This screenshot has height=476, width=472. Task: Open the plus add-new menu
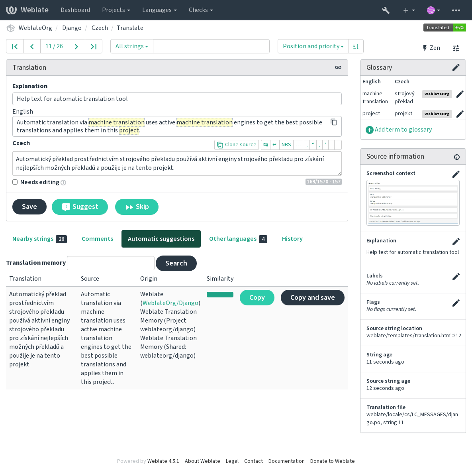pyautogui.click(x=409, y=10)
